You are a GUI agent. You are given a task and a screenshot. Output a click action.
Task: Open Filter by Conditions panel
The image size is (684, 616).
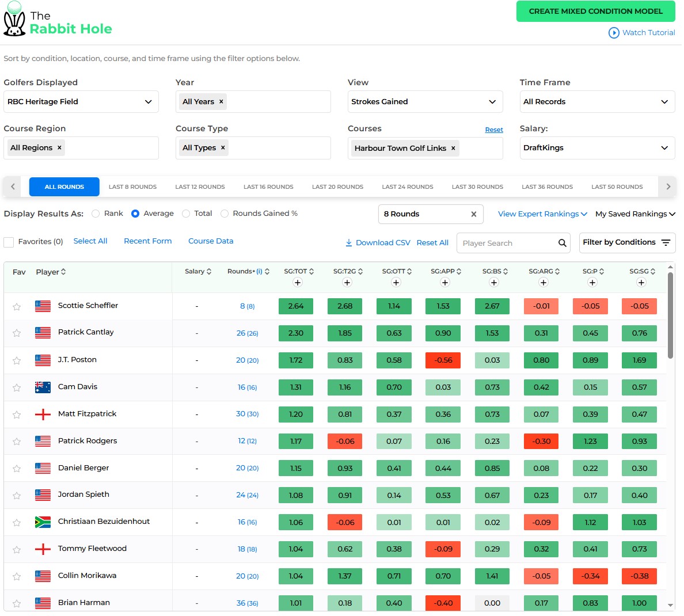tap(628, 244)
